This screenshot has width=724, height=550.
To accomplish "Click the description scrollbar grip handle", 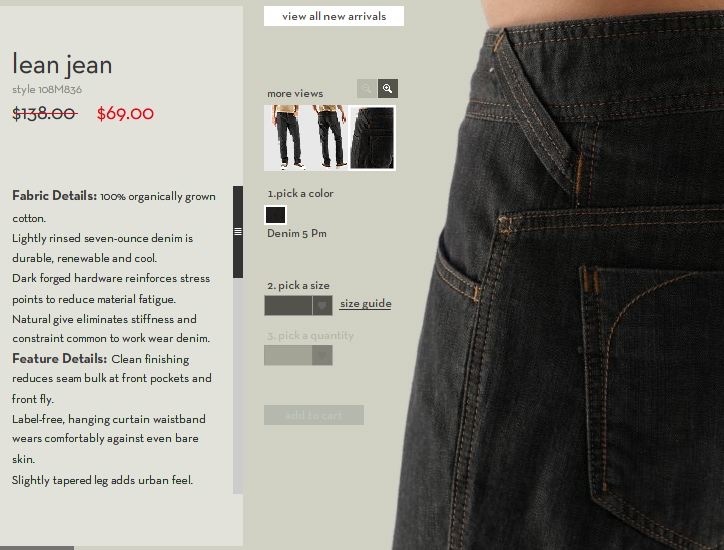I will tap(238, 231).
